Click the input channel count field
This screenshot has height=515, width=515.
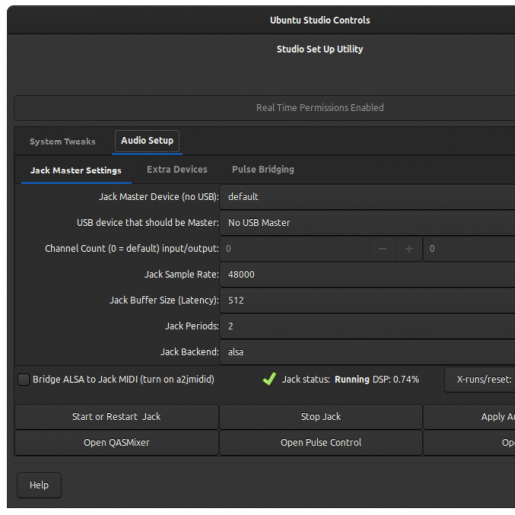pos(295,249)
